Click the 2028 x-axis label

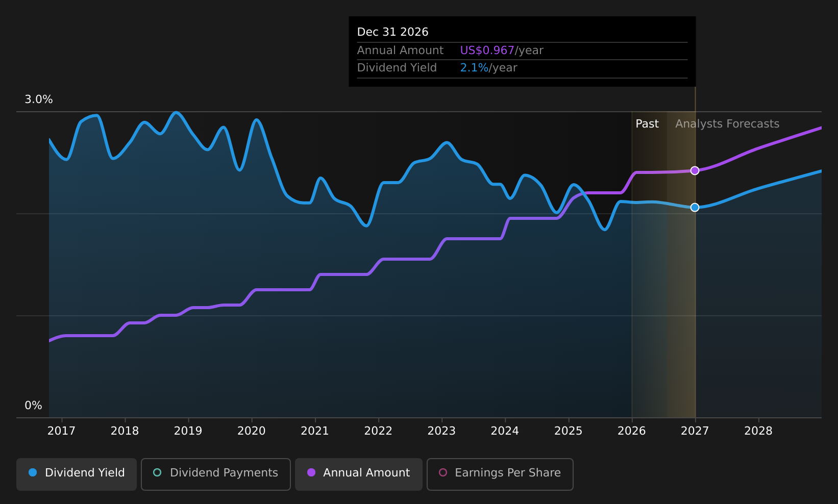pyautogui.click(x=758, y=431)
